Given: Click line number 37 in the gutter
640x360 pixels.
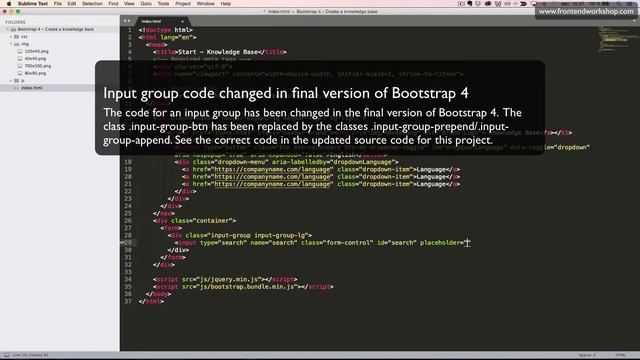Looking at the screenshot, I should click(128, 302).
